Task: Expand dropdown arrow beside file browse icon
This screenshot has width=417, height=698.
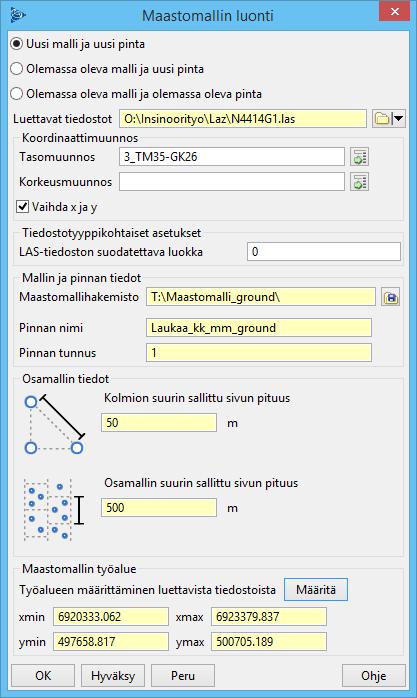Action: tap(398, 119)
